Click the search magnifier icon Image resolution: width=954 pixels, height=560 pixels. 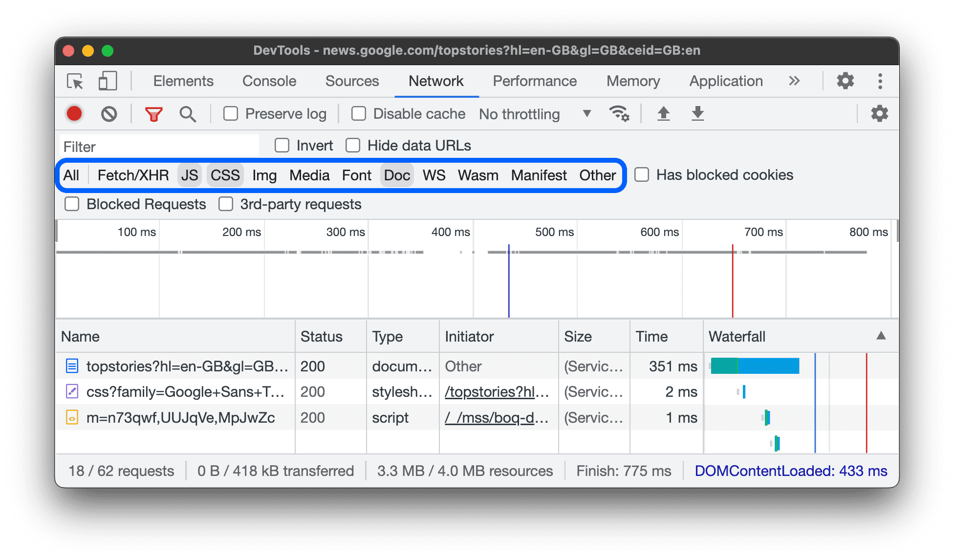185,114
